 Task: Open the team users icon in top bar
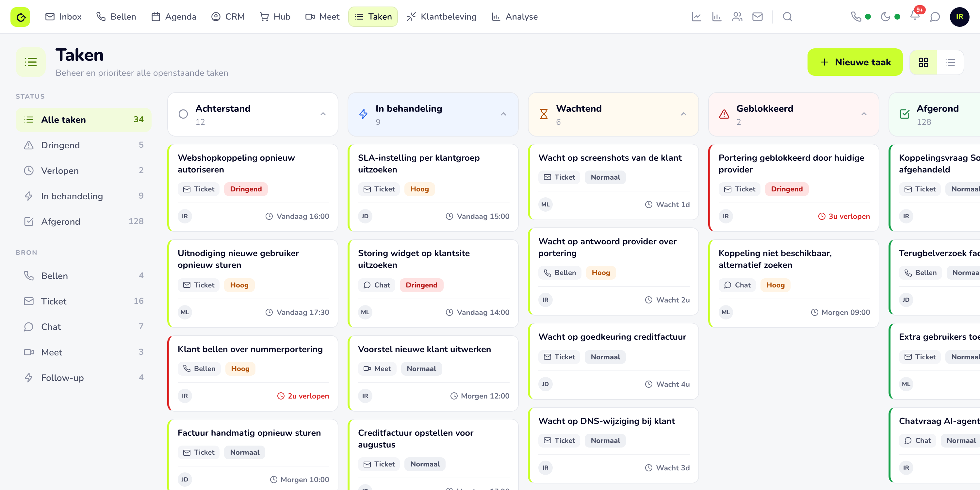point(737,17)
